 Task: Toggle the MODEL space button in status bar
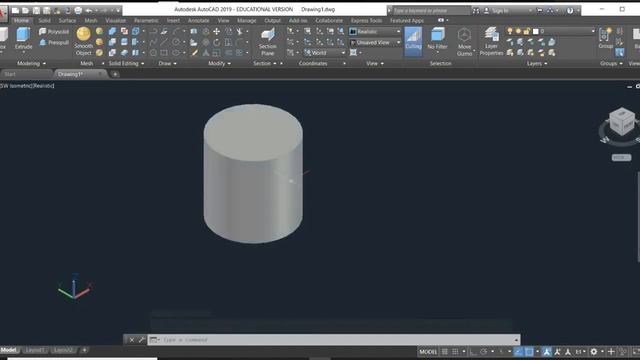click(428, 351)
